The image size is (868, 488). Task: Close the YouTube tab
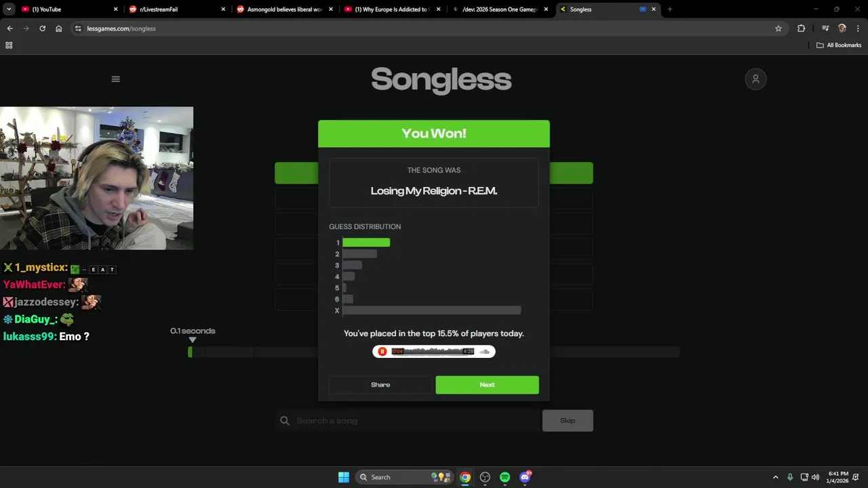[x=116, y=9]
